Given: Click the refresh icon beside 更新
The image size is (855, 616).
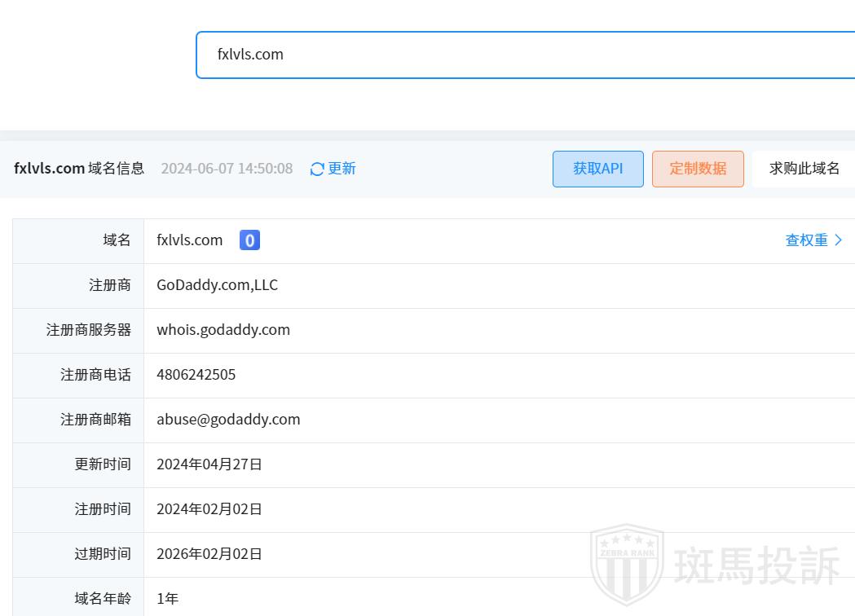Looking at the screenshot, I should pos(317,169).
